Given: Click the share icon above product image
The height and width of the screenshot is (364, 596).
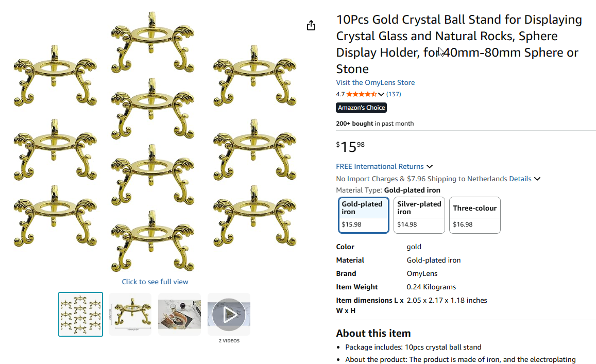Looking at the screenshot, I should pos(311,25).
